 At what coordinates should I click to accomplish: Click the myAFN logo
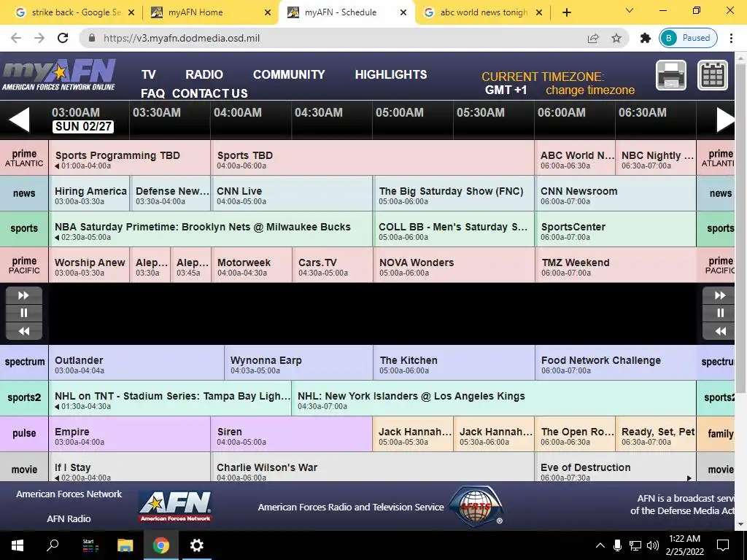[x=59, y=75]
